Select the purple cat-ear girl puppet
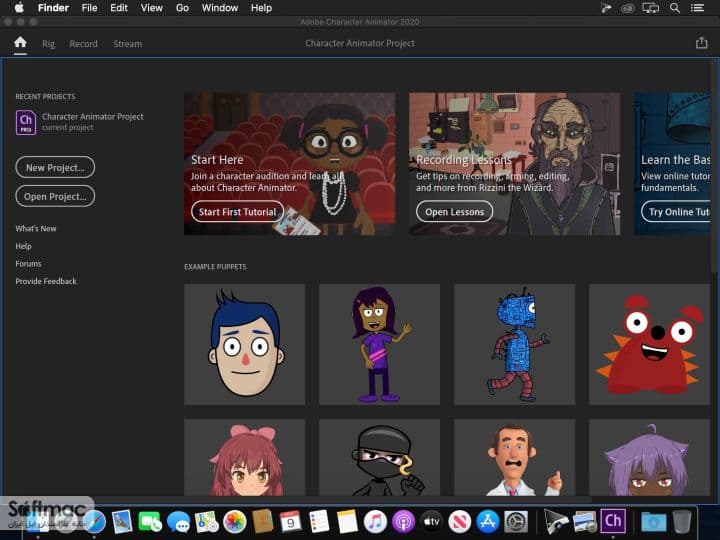Viewport: 720px width, 540px height. (650, 457)
